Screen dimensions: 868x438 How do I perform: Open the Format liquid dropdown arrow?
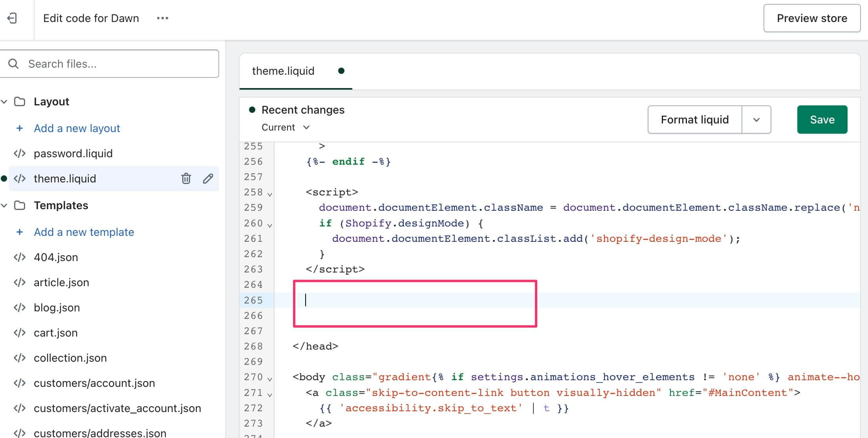(756, 120)
